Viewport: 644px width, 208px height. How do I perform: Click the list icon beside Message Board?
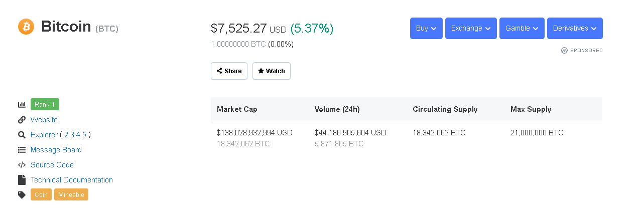tap(22, 150)
